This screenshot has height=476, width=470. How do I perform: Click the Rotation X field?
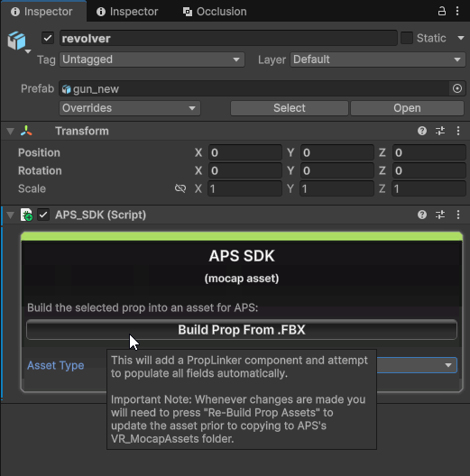click(244, 170)
